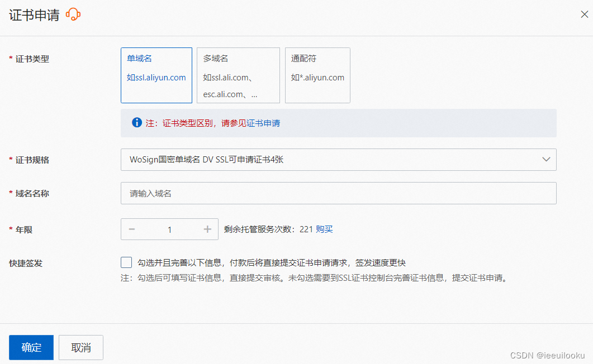The height and width of the screenshot is (364, 593).
Task: Open the 证书申请 help link in the note
Action: [263, 123]
